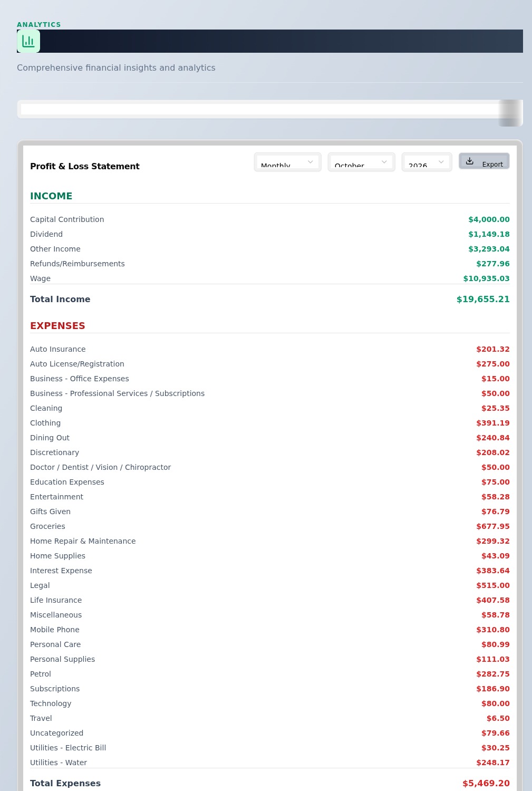Click the $6.50 Travel amount

coord(498,718)
